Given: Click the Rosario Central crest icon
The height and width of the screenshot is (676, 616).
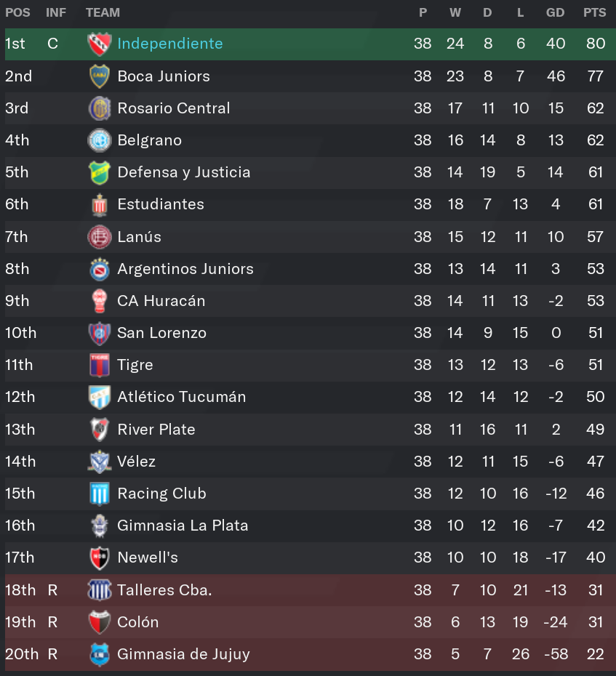Looking at the screenshot, I should (x=100, y=108).
